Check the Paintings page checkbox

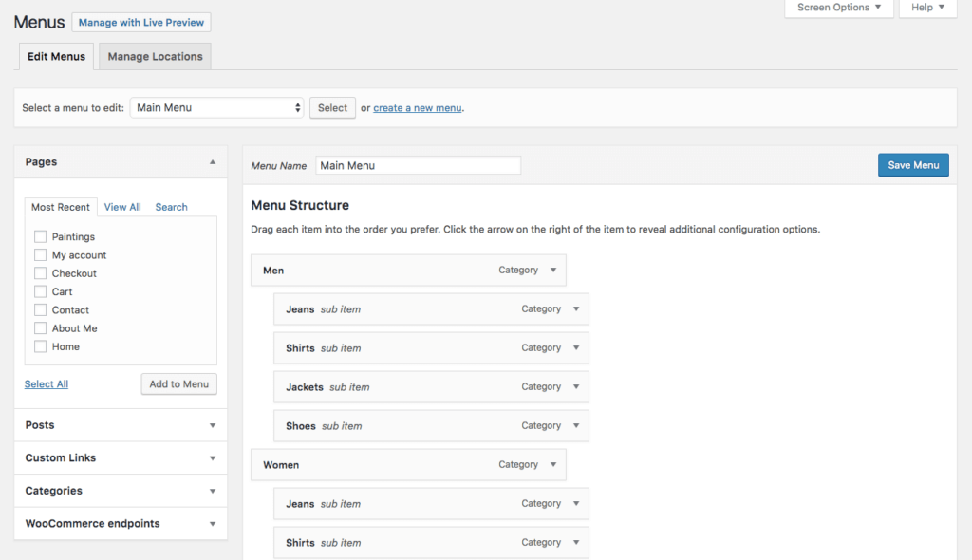(x=39, y=236)
